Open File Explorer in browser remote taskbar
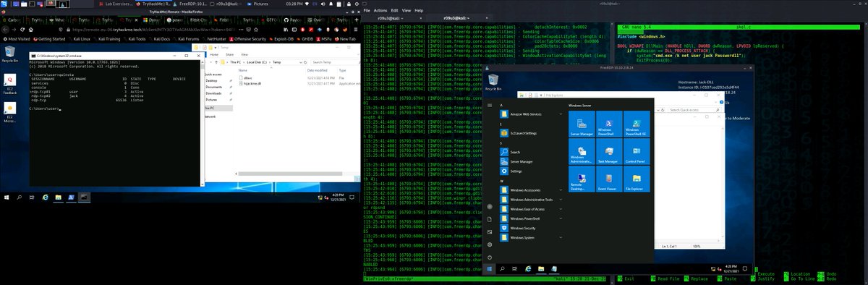 pos(59,197)
